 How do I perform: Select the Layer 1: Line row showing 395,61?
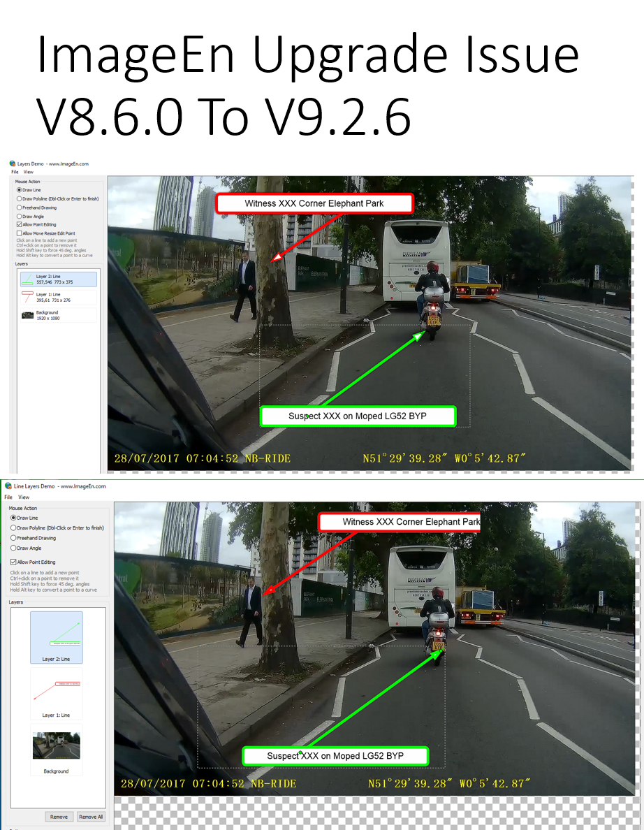click(x=58, y=298)
